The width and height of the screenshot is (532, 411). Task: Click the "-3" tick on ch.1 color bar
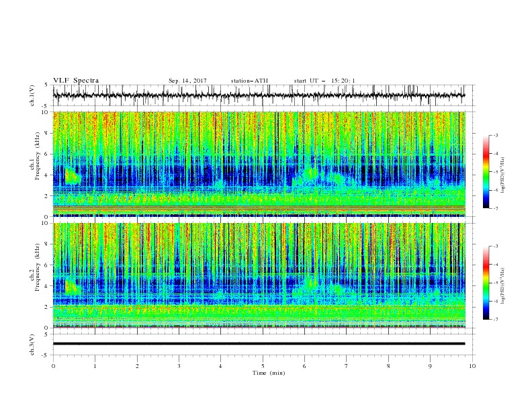[x=496, y=135]
